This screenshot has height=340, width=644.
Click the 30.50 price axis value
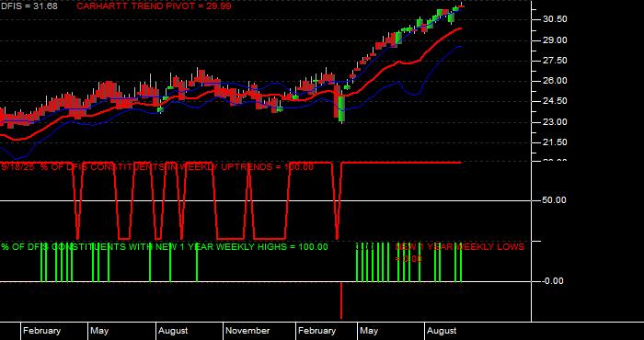(x=555, y=19)
